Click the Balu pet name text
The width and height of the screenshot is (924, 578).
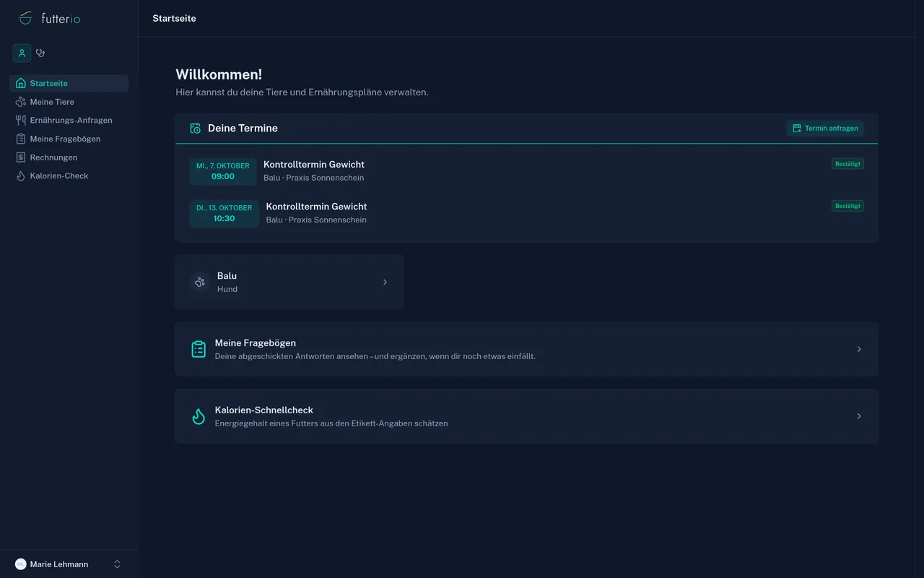pos(227,276)
